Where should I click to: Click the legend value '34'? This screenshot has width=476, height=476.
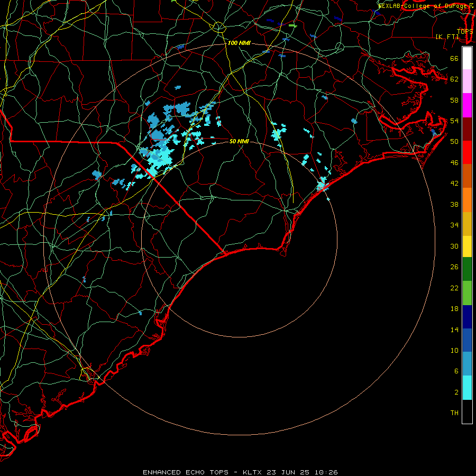coord(454,225)
